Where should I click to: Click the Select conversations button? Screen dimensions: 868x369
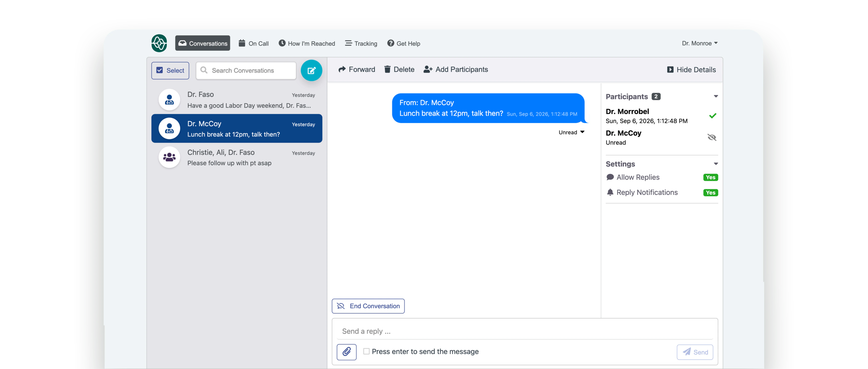click(170, 70)
